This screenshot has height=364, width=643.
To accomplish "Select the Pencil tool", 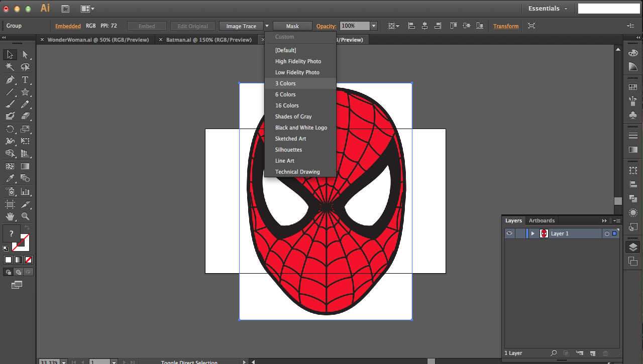I will tap(25, 104).
